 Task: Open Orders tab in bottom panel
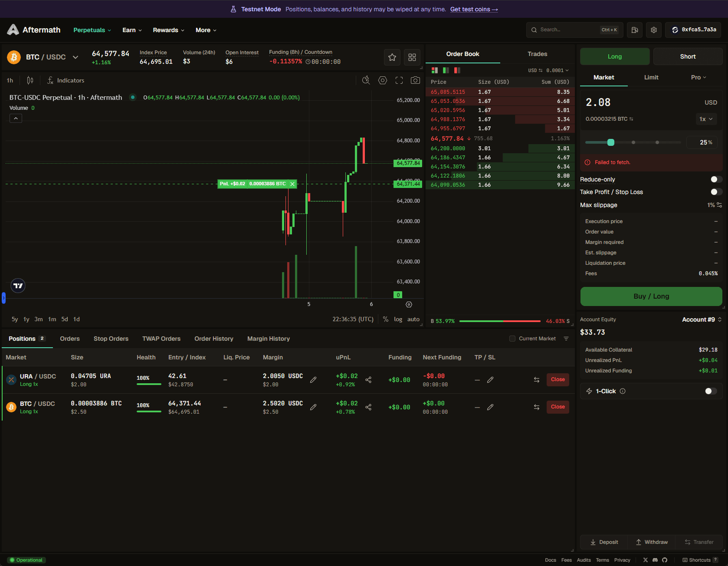(x=70, y=339)
